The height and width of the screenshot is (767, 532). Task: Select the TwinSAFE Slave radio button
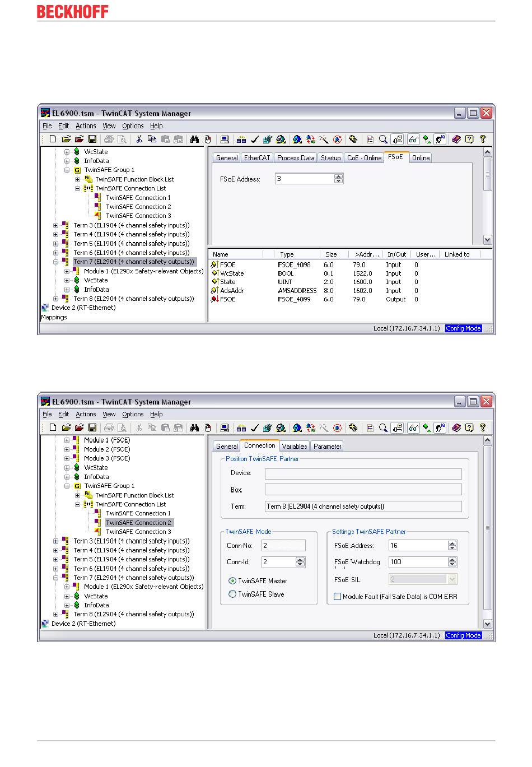(x=232, y=594)
